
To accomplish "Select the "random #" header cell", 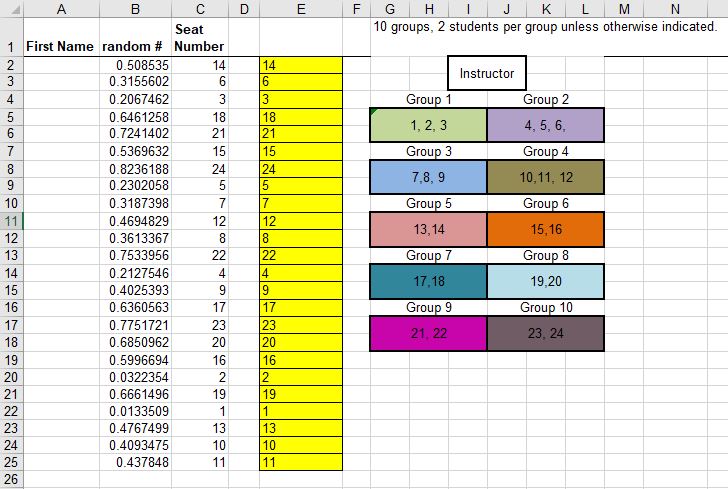I will (x=136, y=46).
